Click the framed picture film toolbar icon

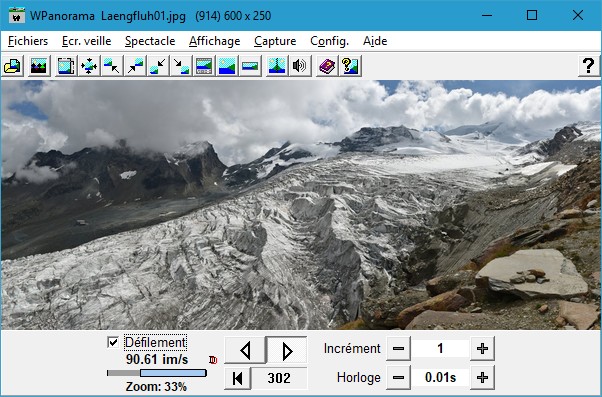click(66, 66)
